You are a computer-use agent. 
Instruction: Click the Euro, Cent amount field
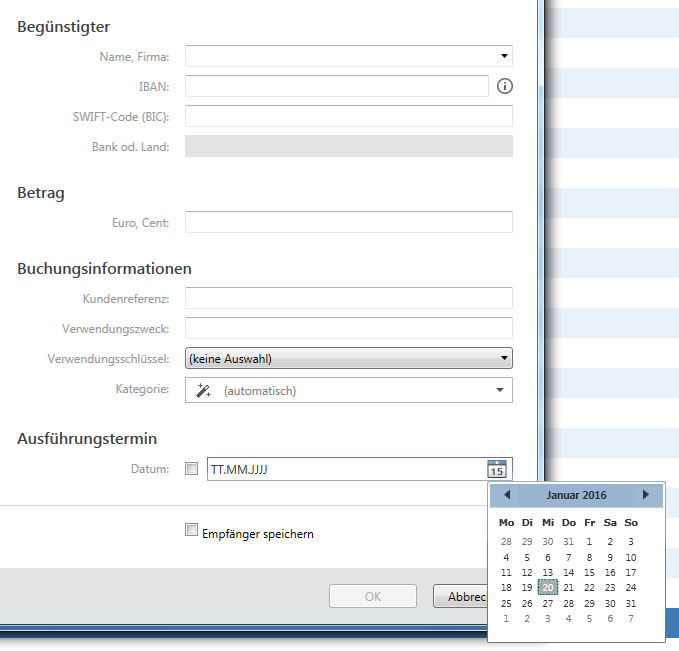tap(349, 222)
